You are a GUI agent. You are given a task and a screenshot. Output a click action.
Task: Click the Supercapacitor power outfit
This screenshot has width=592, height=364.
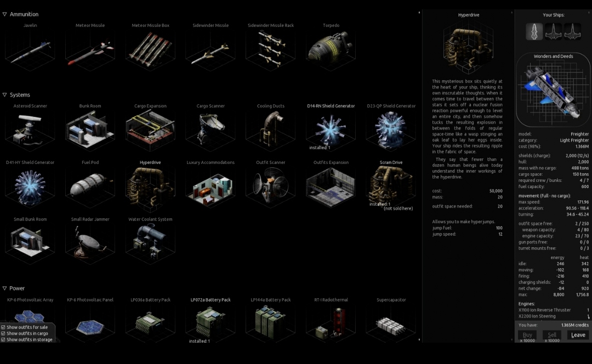click(x=391, y=325)
